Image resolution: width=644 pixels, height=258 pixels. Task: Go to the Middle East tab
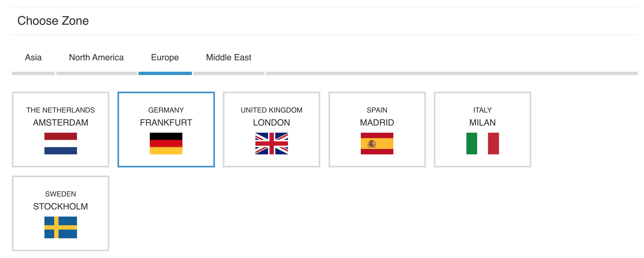229,57
